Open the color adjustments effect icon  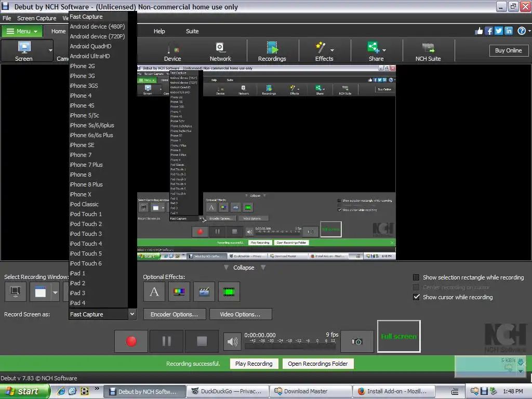(179, 292)
